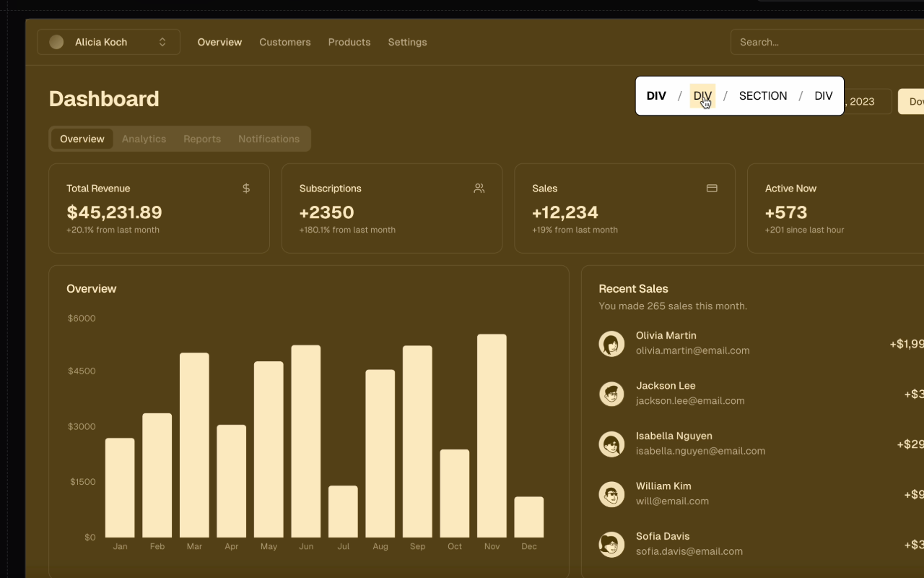Click the users icon on Subscriptions card

click(x=479, y=189)
